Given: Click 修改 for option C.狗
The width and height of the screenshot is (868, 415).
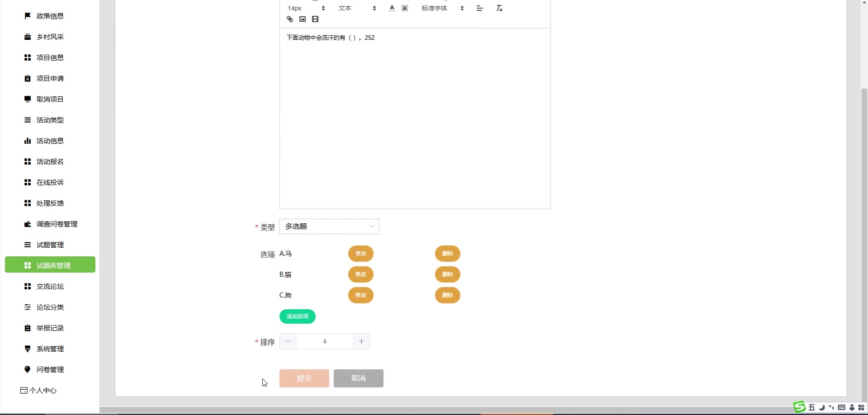Looking at the screenshot, I should [361, 295].
